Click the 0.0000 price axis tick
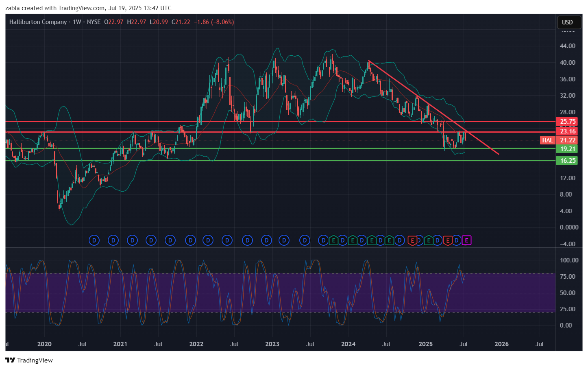Screen dimensions: 588x369 tap(569, 227)
